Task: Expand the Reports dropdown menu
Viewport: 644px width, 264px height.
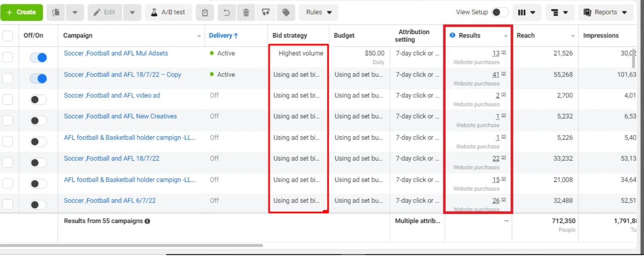Action: pyautogui.click(x=605, y=13)
